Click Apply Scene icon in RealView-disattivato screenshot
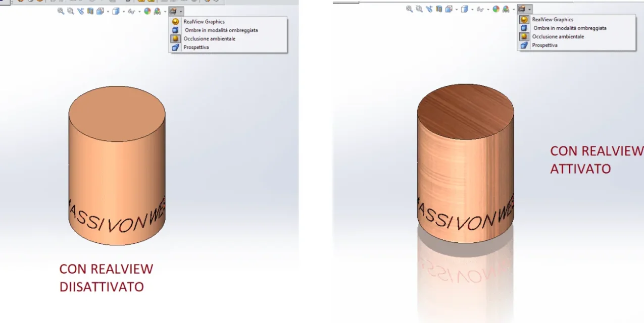The height and width of the screenshot is (323, 644). (157, 11)
